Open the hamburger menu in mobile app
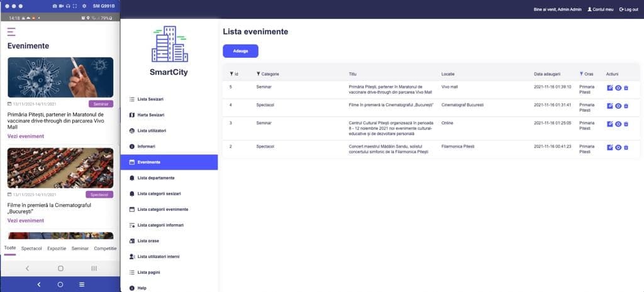644x292 pixels. [x=11, y=31]
